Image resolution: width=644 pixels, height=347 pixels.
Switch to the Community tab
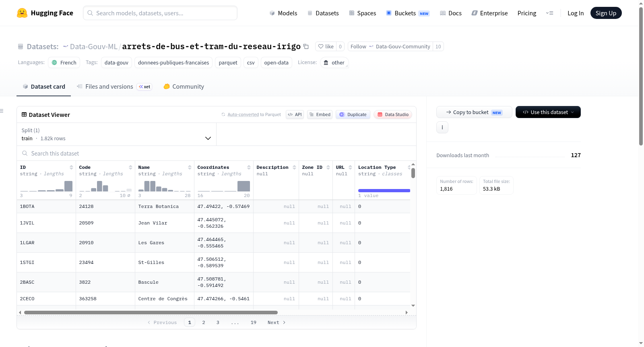(x=184, y=87)
